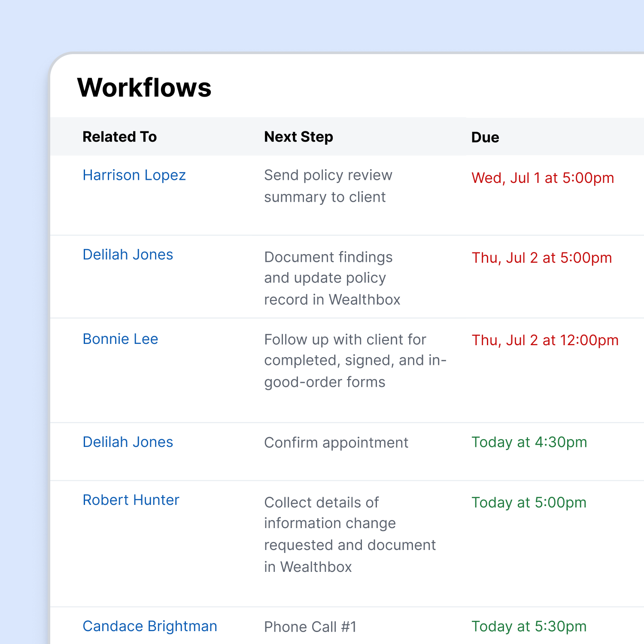This screenshot has width=644, height=644.
Task: Open Bonnie Lee contact link
Action: 120,339
